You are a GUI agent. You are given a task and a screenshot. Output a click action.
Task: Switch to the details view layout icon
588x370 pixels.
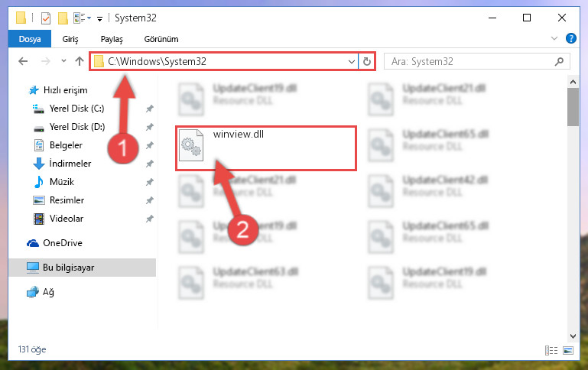pyautogui.click(x=551, y=350)
